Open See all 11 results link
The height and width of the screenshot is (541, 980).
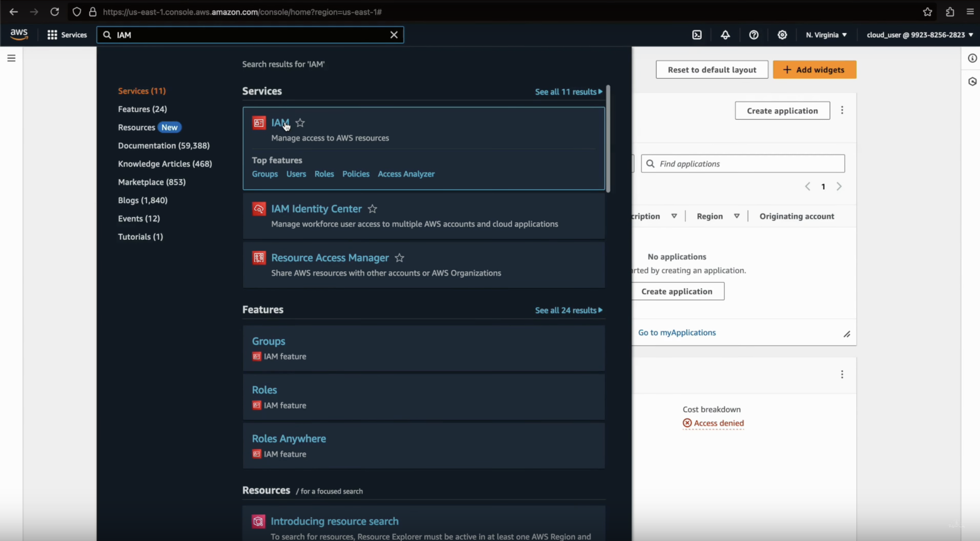click(x=568, y=92)
